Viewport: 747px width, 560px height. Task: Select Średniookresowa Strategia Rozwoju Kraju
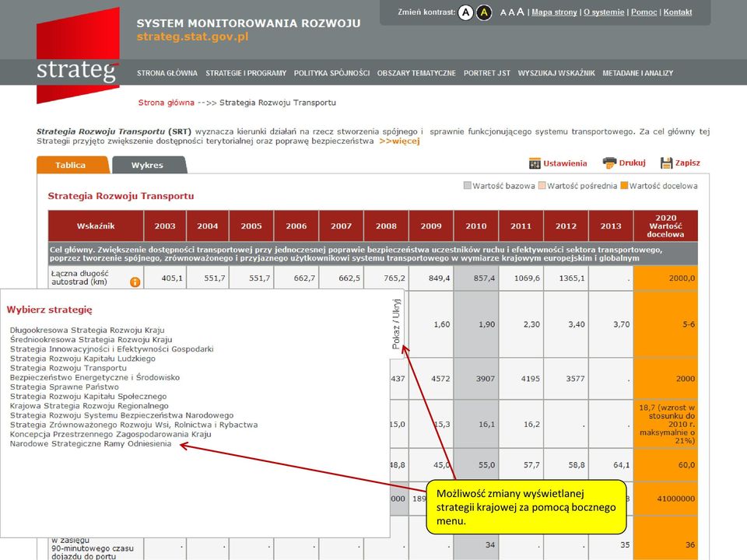91,340
